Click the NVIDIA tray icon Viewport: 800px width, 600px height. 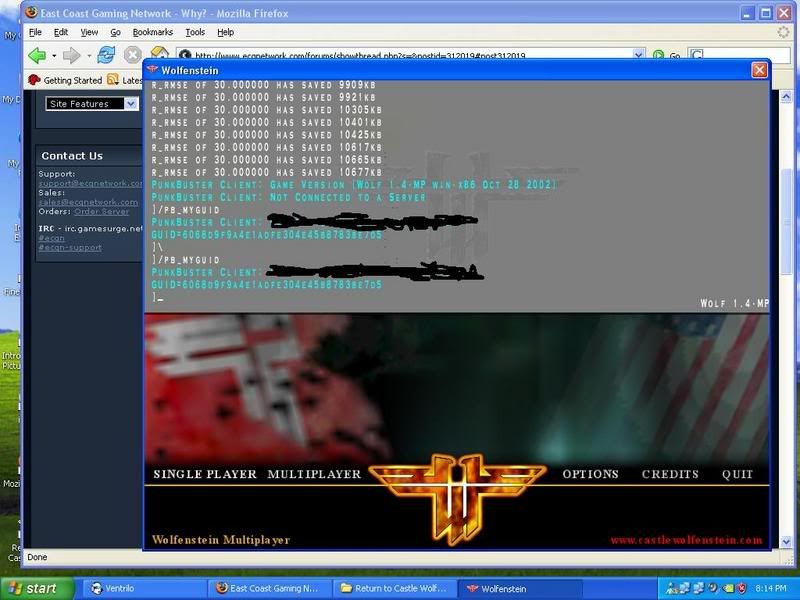click(727, 588)
